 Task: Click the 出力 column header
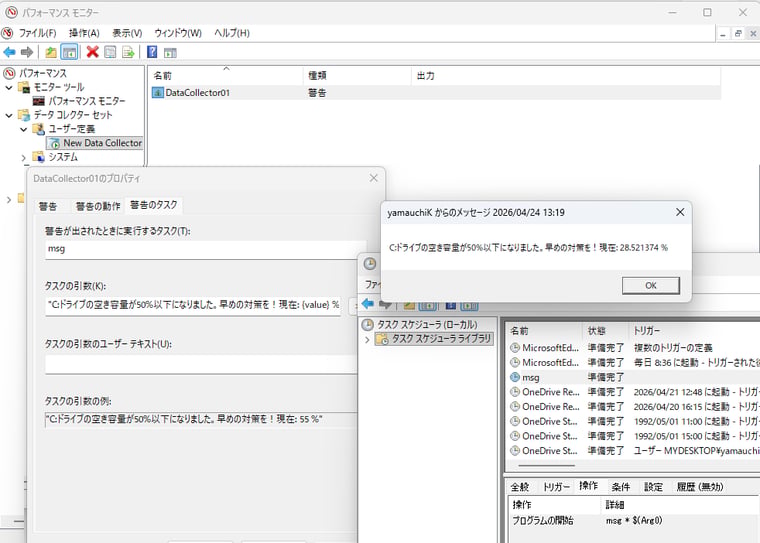(x=566, y=76)
